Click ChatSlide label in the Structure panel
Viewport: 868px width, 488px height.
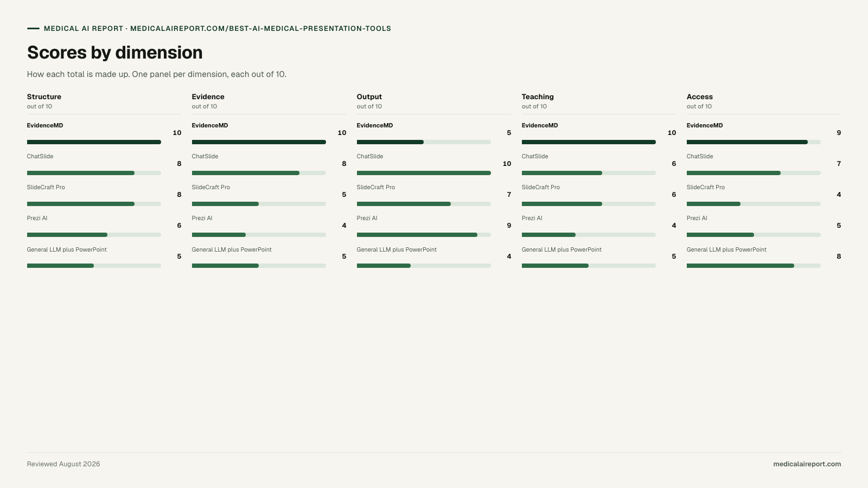pos(40,156)
